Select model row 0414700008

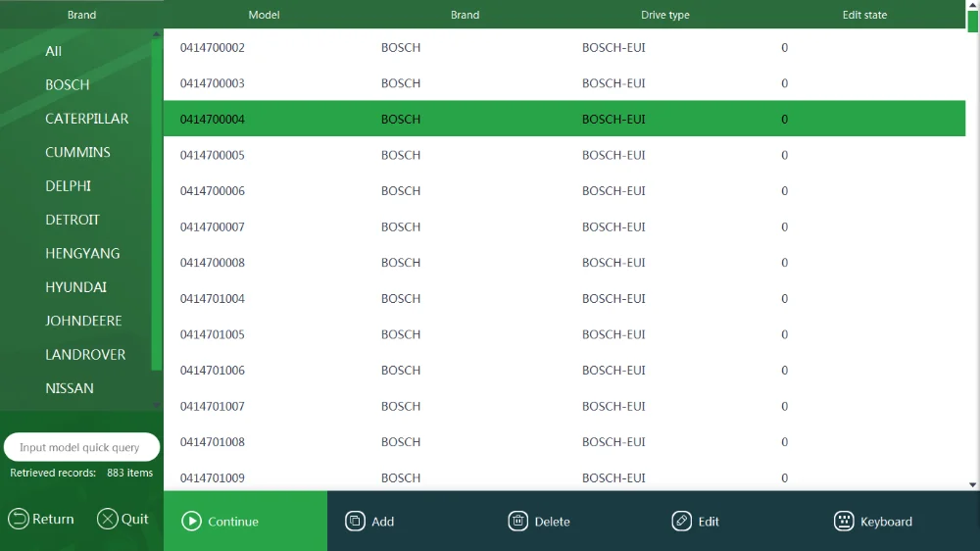click(x=564, y=263)
